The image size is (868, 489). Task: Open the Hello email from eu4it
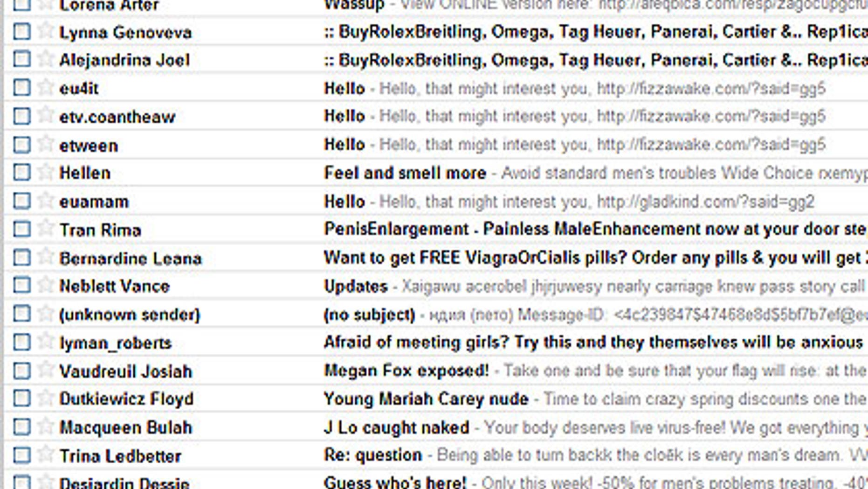[574, 88]
